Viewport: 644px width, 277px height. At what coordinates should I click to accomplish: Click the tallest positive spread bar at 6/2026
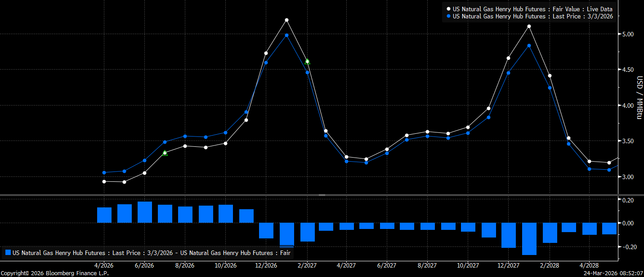pyautogui.click(x=145, y=212)
